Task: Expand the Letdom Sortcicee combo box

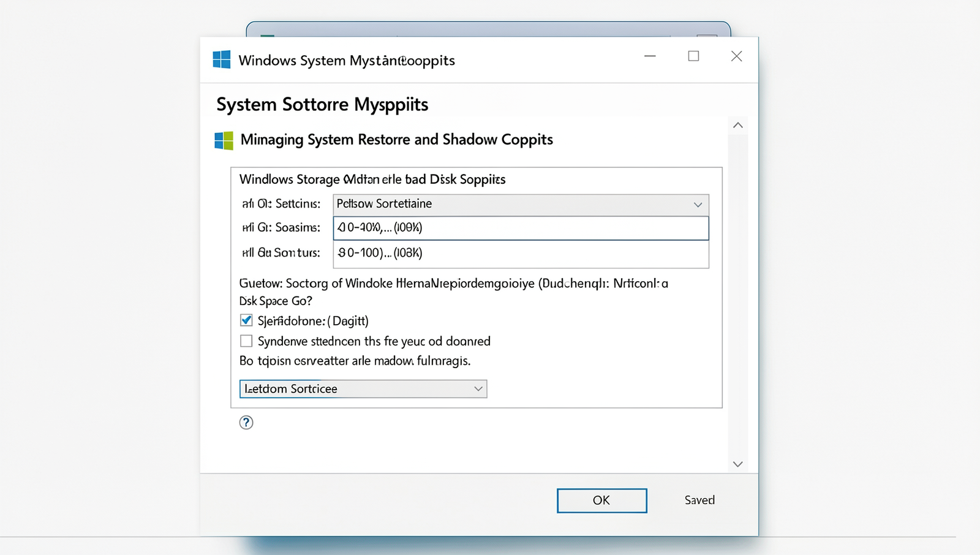Action: (x=363, y=389)
